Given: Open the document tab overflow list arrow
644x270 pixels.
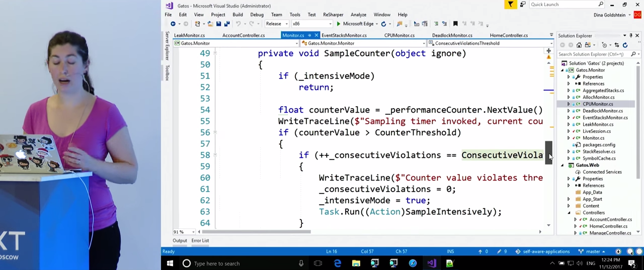Looking at the screenshot, I should [x=551, y=35].
